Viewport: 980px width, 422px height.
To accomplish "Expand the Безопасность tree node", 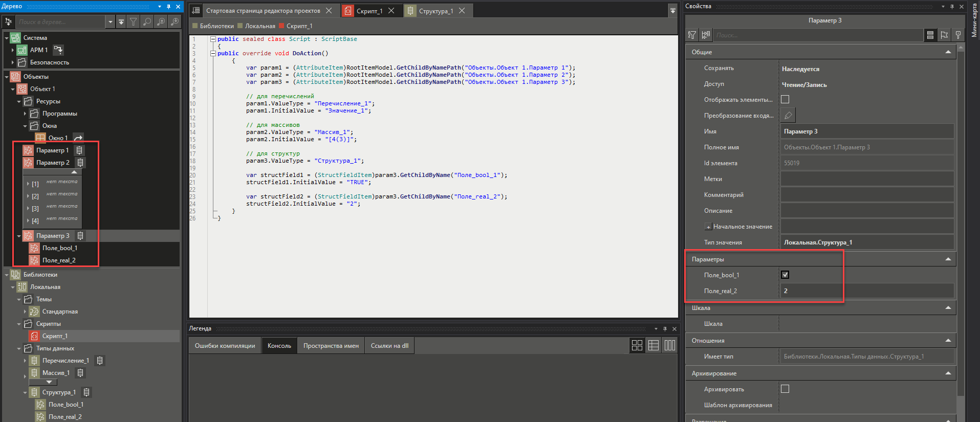I will pos(13,62).
